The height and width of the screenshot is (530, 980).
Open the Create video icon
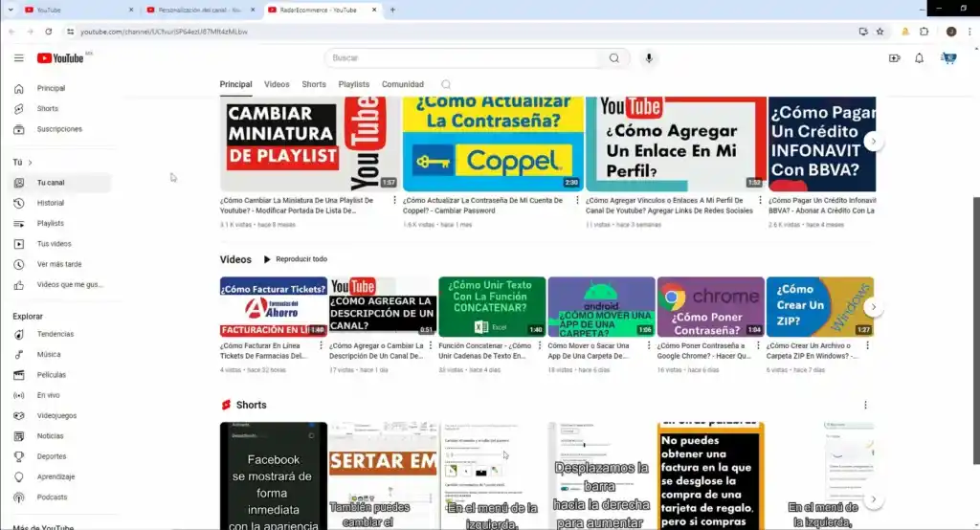[895, 58]
